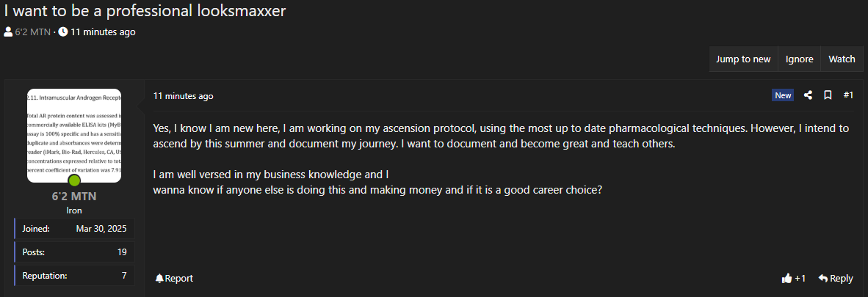Screen dimensions: 868x297
Task: Click the Reputation value of 7
Action: pos(124,276)
